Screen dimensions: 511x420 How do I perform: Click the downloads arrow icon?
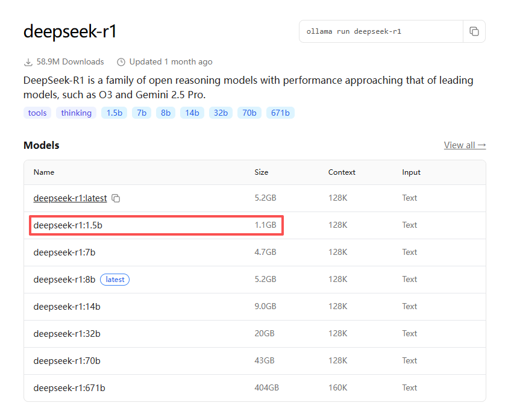pyautogui.click(x=28, y=62)
